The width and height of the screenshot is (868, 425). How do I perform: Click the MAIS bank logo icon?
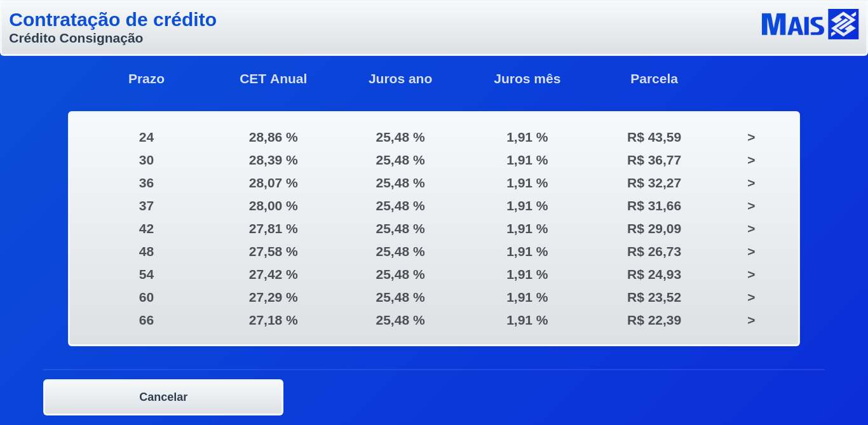pyautogui.click(x=843, y=24)
